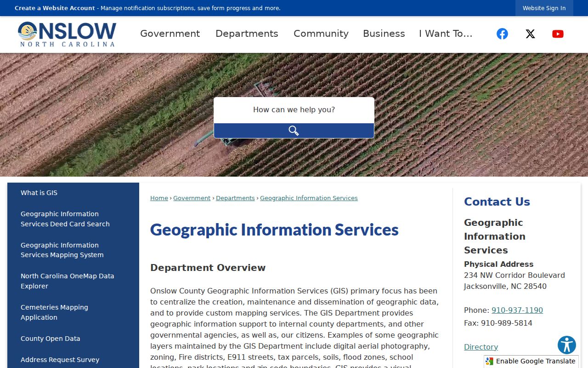Open the Facebook page icon
The width and height of the screenshot is (588, 368).
(x=502, y=34)
